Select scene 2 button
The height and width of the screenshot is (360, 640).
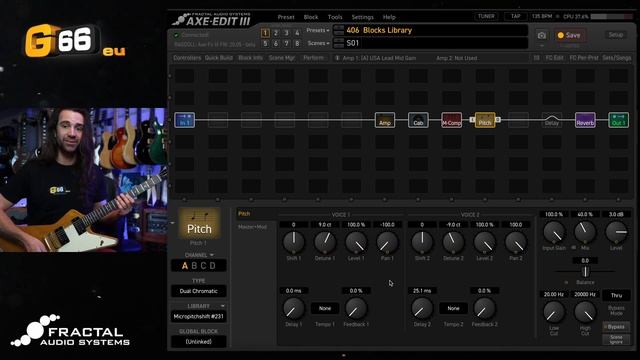tap(276, 33)
